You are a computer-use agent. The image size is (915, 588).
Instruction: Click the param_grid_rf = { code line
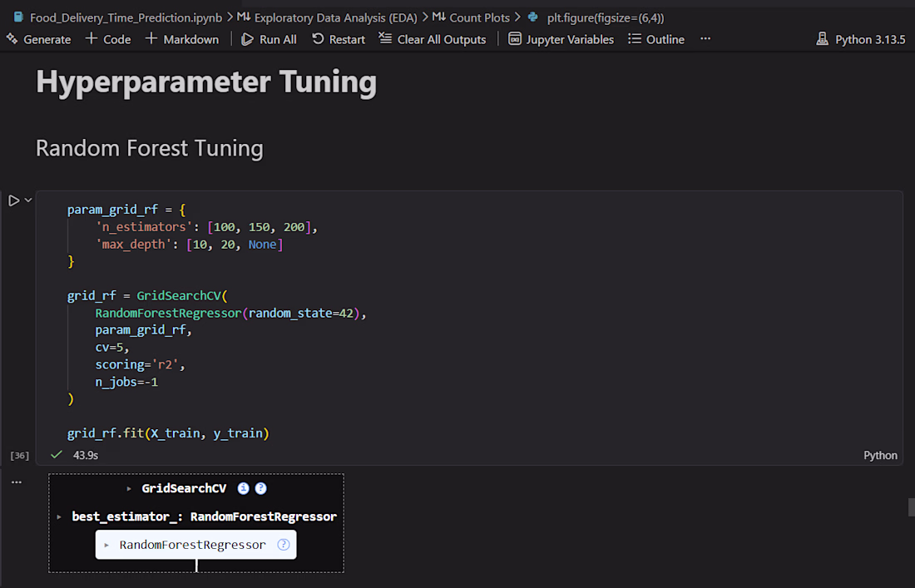tap(126, 210)
